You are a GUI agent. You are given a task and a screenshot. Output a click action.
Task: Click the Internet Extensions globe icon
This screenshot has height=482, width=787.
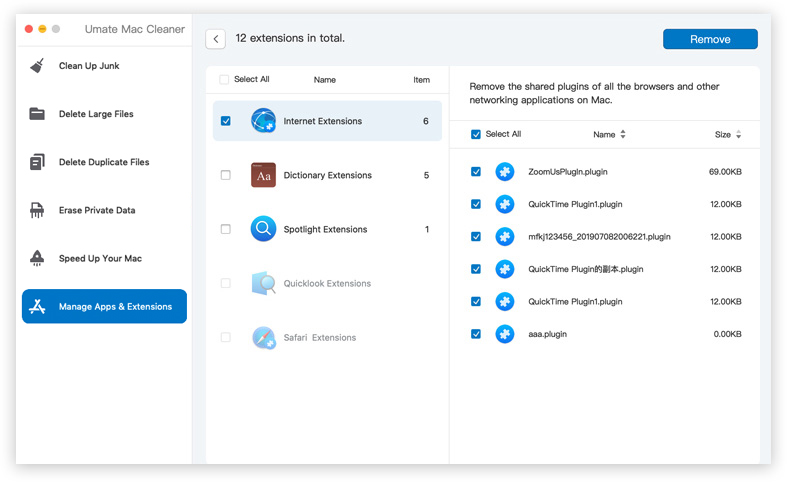[263, 121]
